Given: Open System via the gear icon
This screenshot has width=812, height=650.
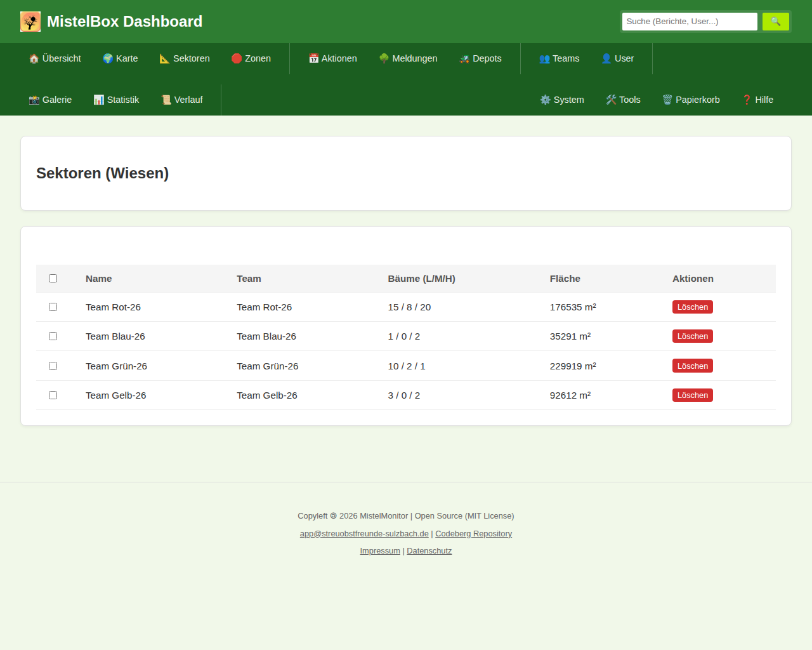Looking at the screenshot, I should click(545, 100).
